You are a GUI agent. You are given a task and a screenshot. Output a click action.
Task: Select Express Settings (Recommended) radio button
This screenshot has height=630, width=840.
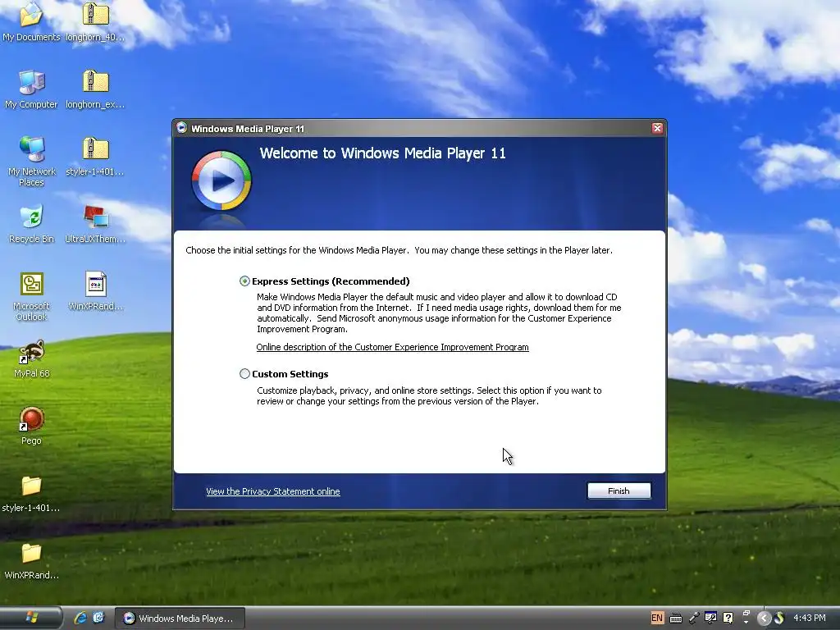tap(244, 281)
